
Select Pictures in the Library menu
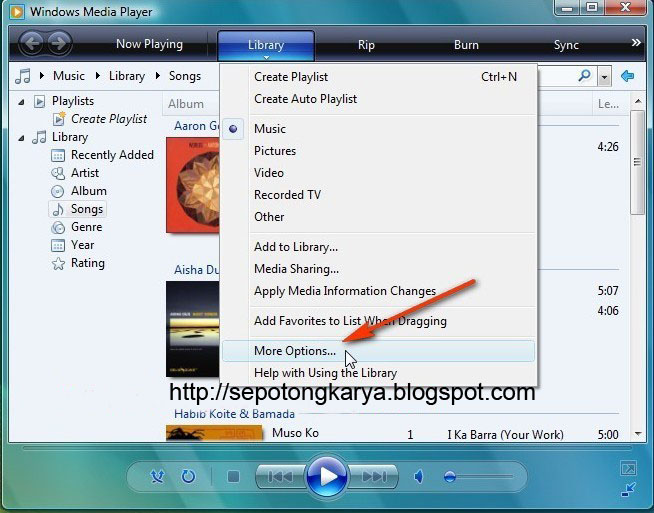point(379,151)
